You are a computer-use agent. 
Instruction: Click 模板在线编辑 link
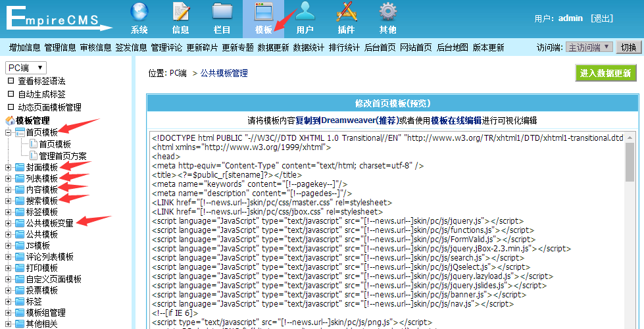click(457, 120)
